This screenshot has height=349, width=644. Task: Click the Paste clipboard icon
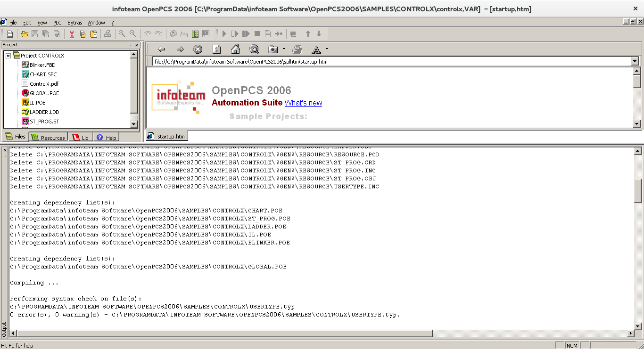tap(93, 34)
